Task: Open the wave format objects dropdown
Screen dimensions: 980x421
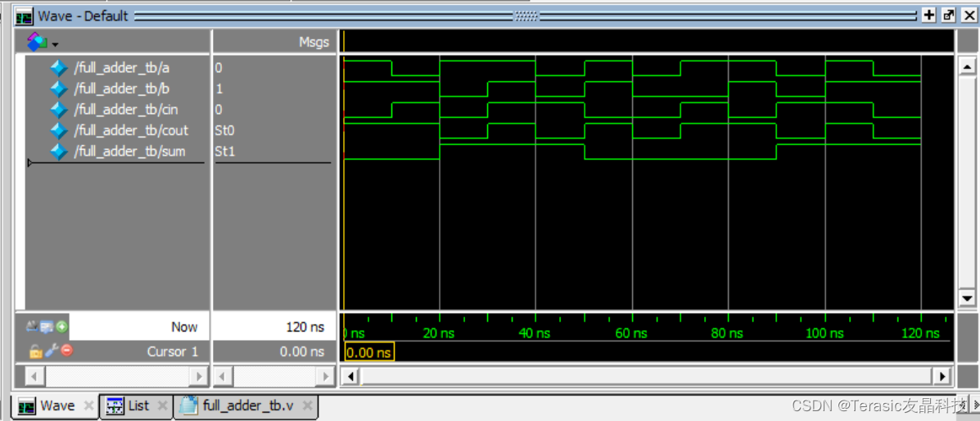Action: click(x=56, y=44)
